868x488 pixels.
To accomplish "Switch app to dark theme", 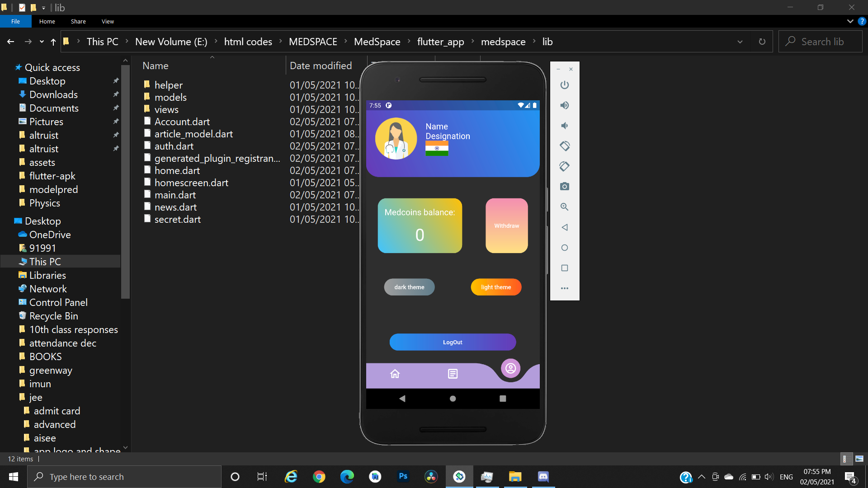I will click(409, 287).
